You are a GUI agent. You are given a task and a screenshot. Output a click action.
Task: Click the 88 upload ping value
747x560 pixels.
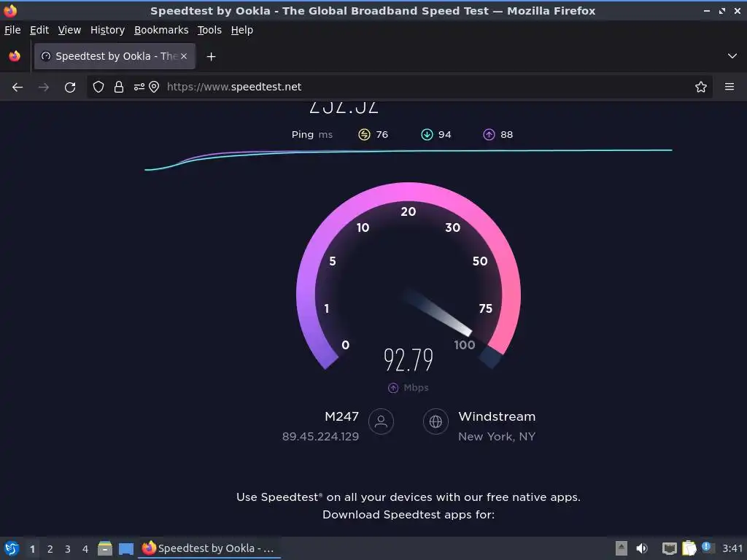point(506,135)
